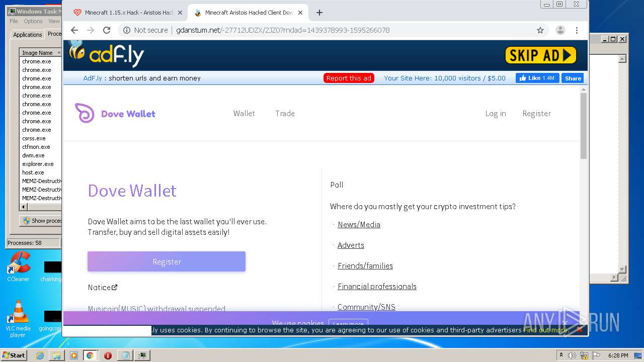Click the page vertical scrollbar thumb

click(x=584, y=126)
